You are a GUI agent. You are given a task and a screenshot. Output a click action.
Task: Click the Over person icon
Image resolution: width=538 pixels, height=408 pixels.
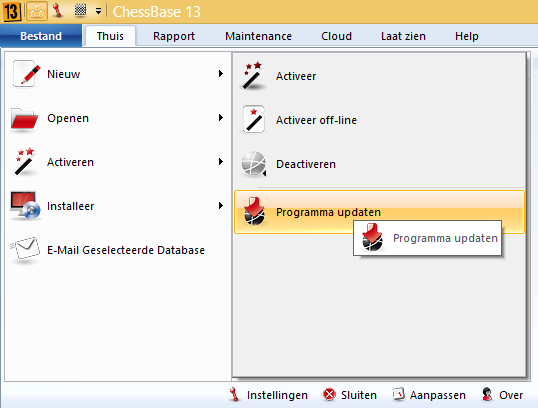(487, 395)
